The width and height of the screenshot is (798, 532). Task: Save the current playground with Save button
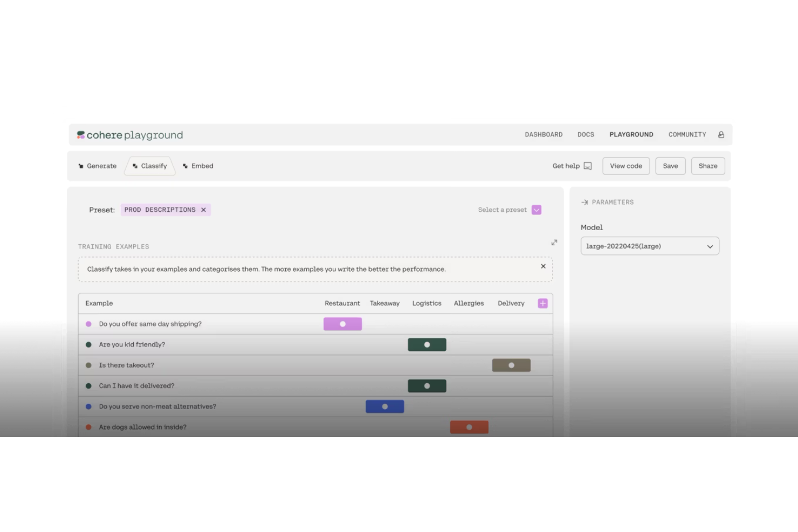pos(670,165)
